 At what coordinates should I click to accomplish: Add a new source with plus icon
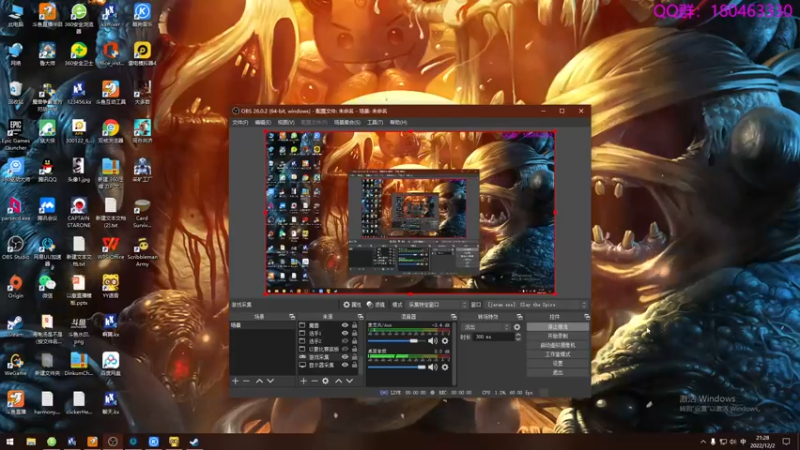[304, 381]
